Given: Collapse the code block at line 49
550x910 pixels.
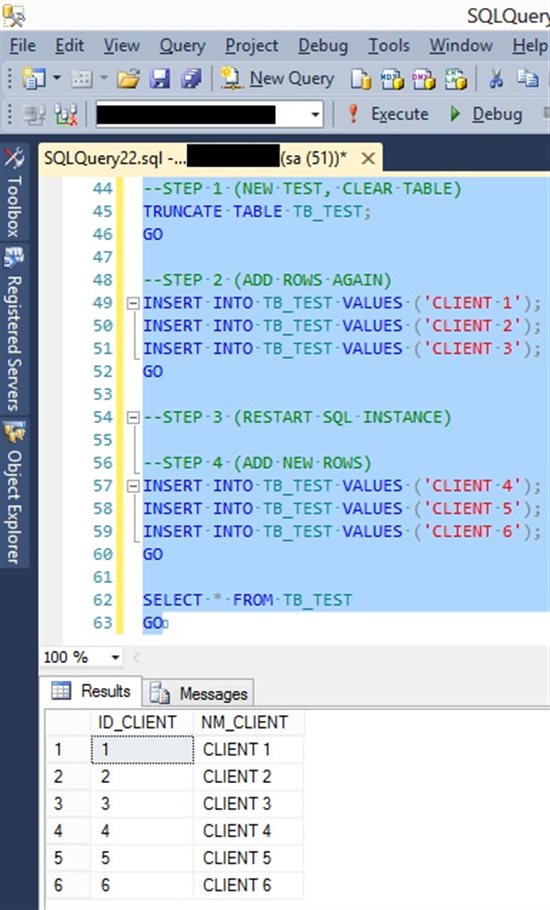Looking at the screenshot, I should [133, 303].
